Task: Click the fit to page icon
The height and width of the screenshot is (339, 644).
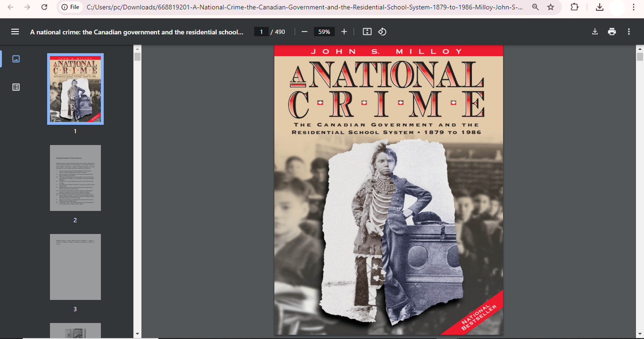Action: tap(367, 32)
